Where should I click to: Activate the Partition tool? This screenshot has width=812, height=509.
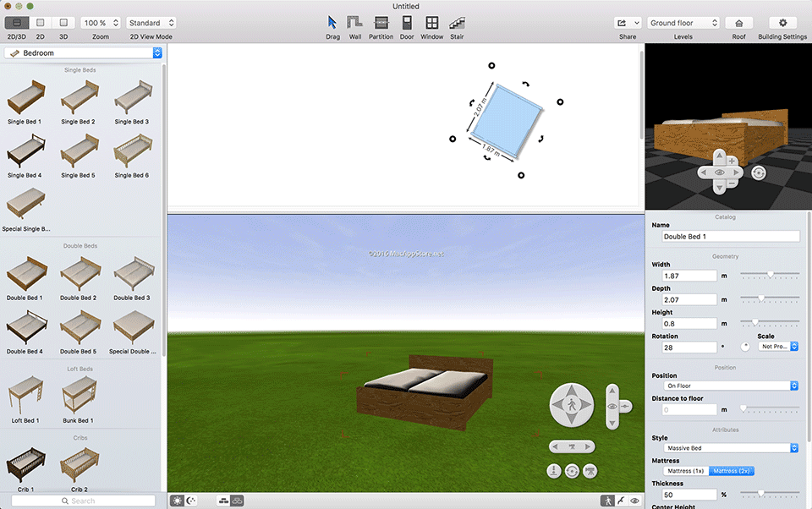tap(381, 24)
